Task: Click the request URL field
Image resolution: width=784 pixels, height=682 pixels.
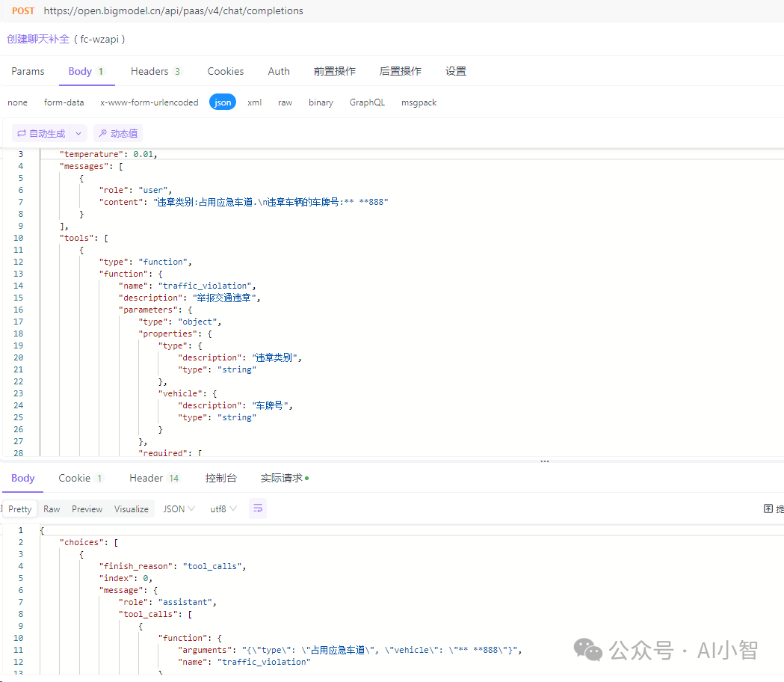Action: click(173, 11)
